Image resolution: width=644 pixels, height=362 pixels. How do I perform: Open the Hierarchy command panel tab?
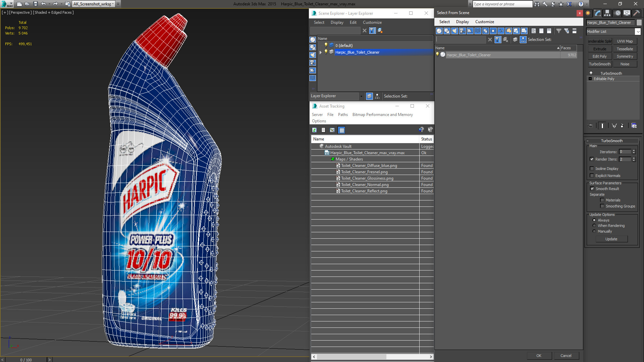[x=607, y=13]
